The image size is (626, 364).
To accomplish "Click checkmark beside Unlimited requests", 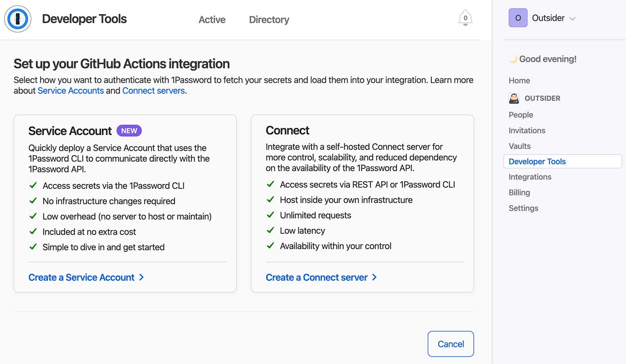I will [270, 215].
